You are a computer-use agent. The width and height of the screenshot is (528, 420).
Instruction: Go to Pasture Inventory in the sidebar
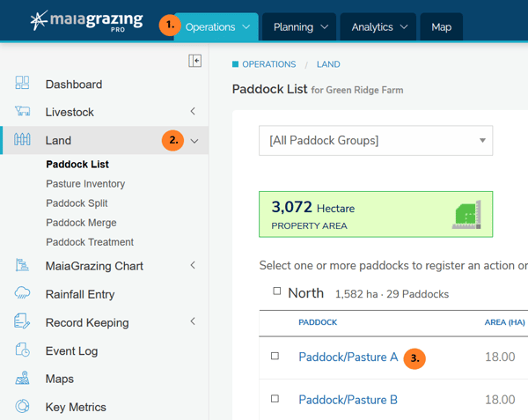tap(85, 184)
